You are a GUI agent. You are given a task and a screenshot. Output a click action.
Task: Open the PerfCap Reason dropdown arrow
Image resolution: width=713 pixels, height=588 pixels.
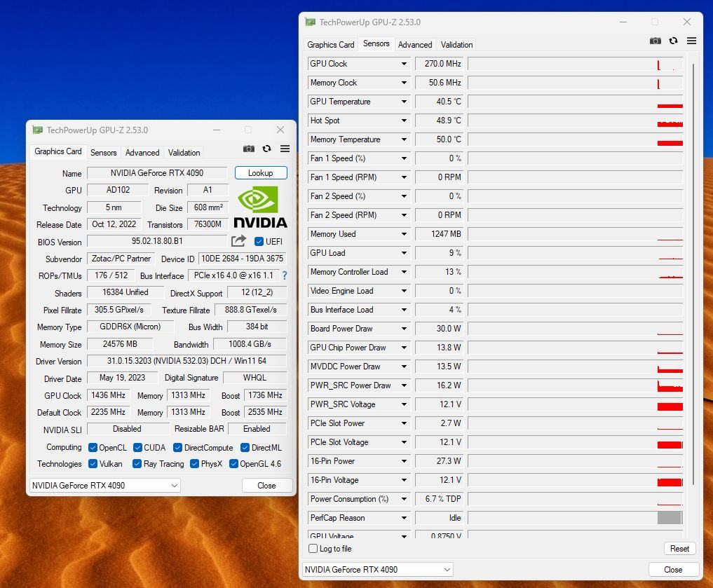pos(404,518)
